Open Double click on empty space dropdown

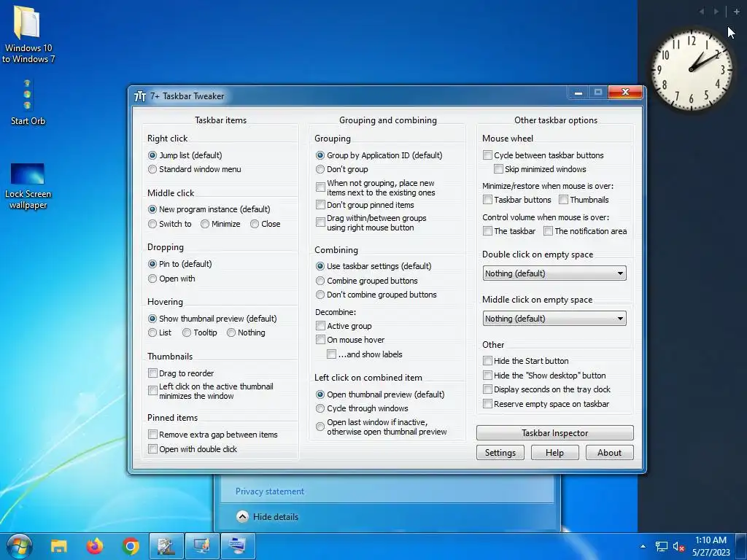[554, 273]
